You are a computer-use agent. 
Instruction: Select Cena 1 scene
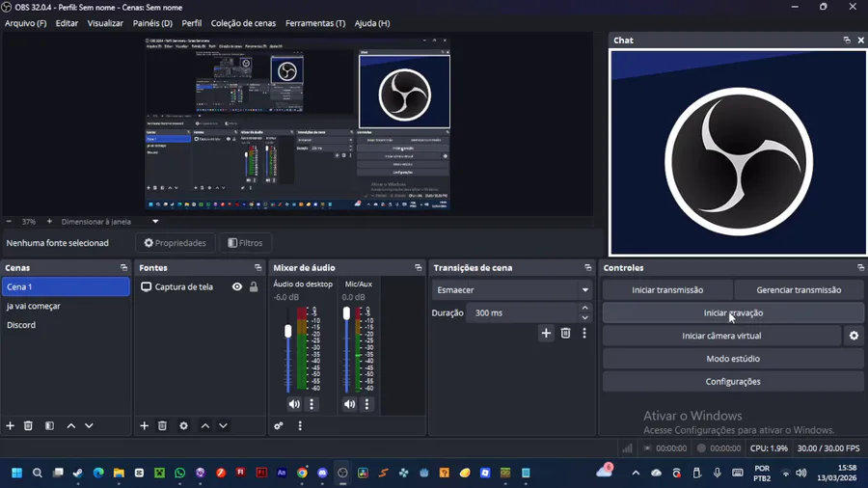[x=66, y=286]
